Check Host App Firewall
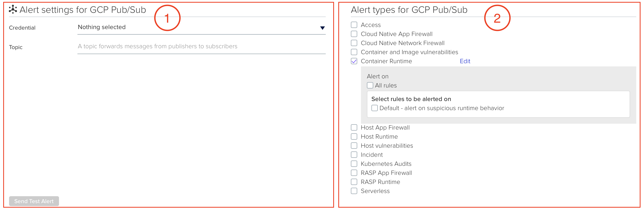This screenshot has height=209, width=644. [x=354, y=127]
